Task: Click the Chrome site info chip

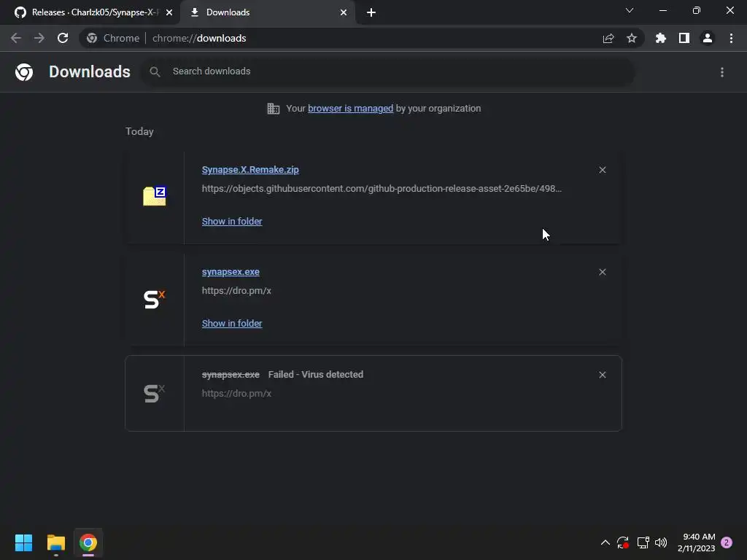Action: [113, 38]
